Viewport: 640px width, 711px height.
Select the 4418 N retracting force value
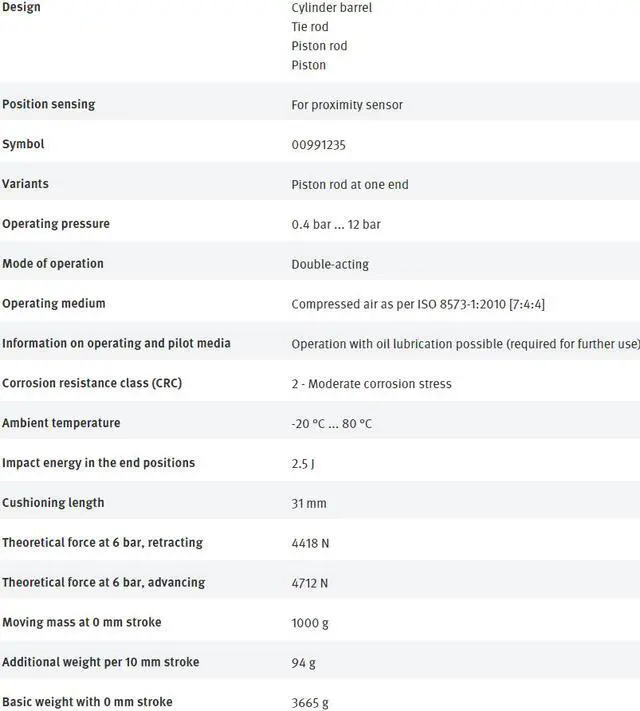(x=310, y=543)
